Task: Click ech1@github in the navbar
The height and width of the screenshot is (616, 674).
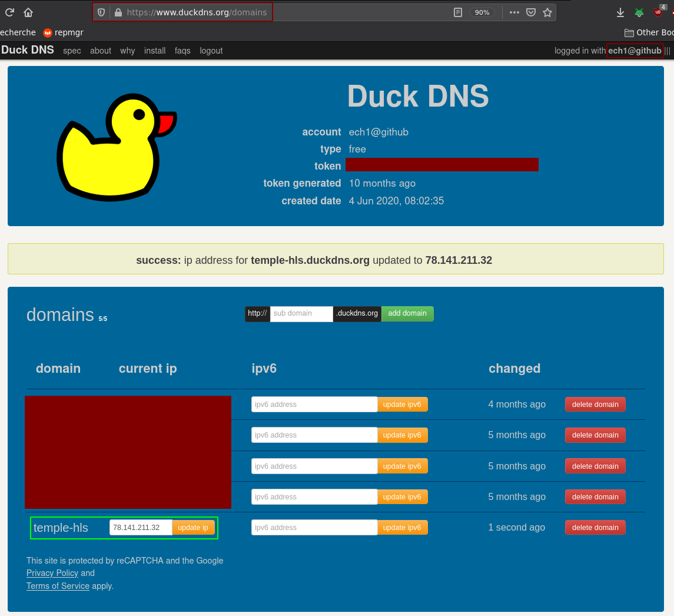Action: coord(635,51)
